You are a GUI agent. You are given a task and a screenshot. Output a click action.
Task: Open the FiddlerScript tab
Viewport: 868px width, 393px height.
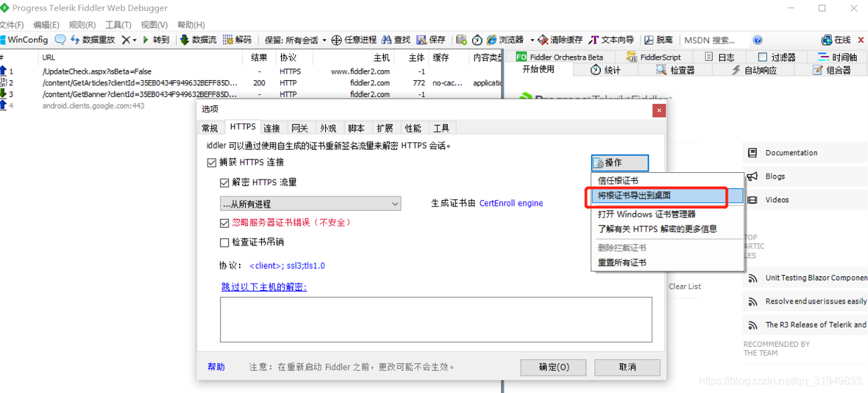tap(653, 57)
